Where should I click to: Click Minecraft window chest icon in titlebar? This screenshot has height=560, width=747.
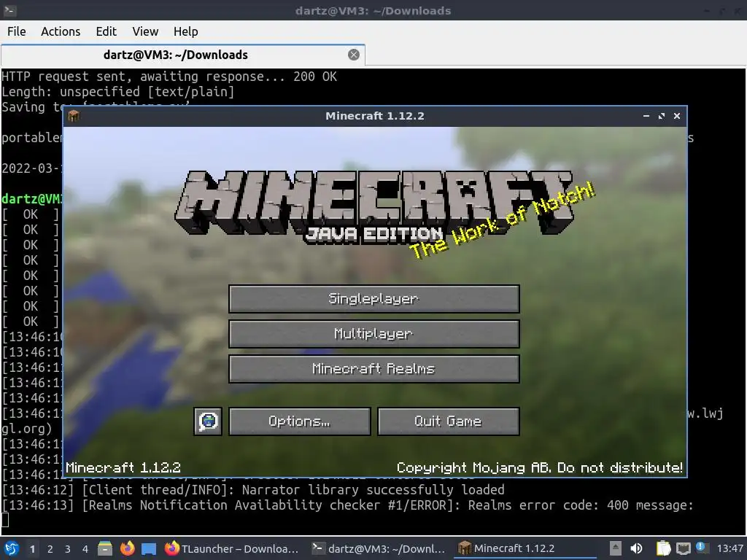point(74,116)
